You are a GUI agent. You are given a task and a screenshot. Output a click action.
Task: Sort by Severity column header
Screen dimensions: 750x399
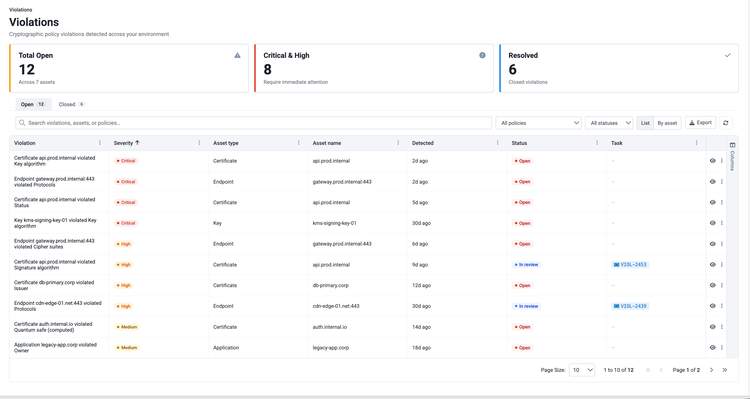tap(127, 143)
